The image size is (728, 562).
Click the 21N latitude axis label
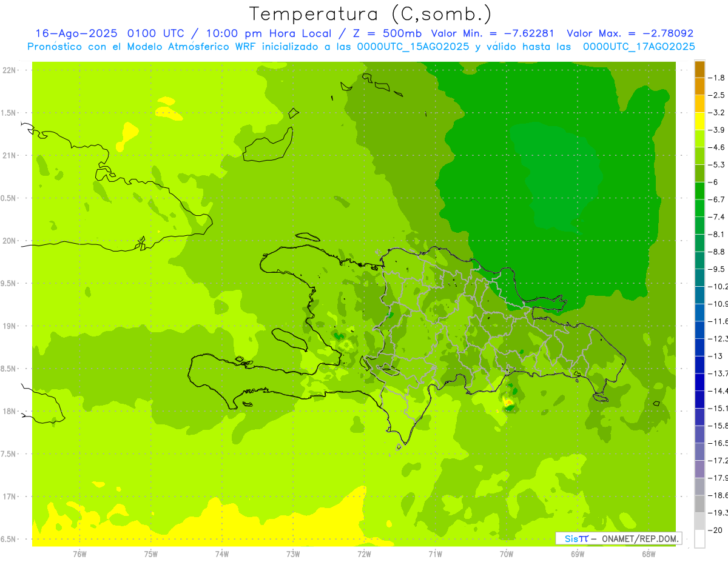tap(10, 156)
